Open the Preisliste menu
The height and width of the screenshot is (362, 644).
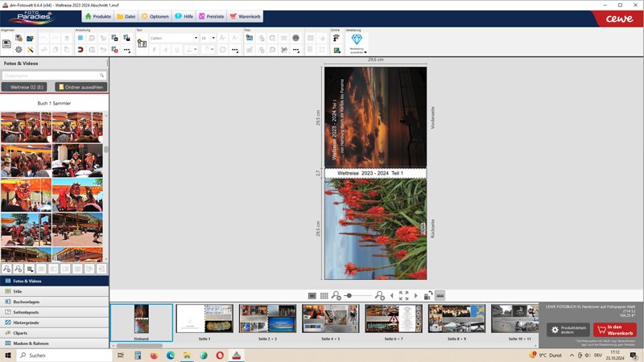coord(209,16)
